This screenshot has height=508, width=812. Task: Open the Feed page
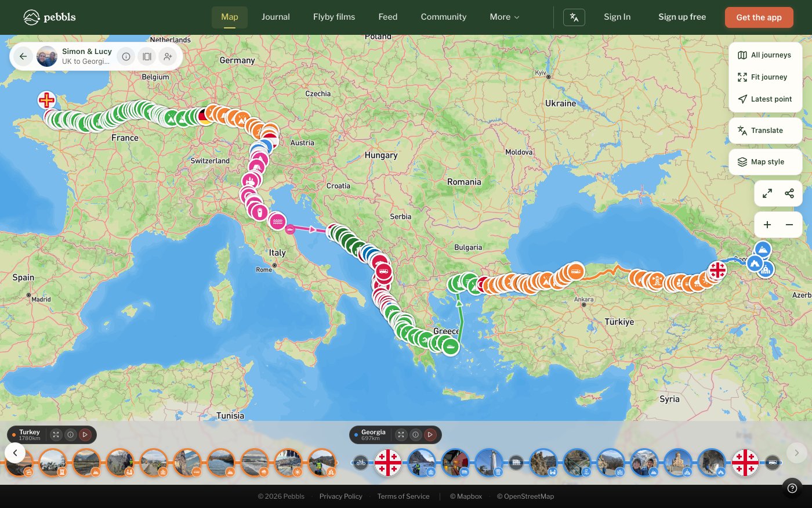click(x=388, y=17)
